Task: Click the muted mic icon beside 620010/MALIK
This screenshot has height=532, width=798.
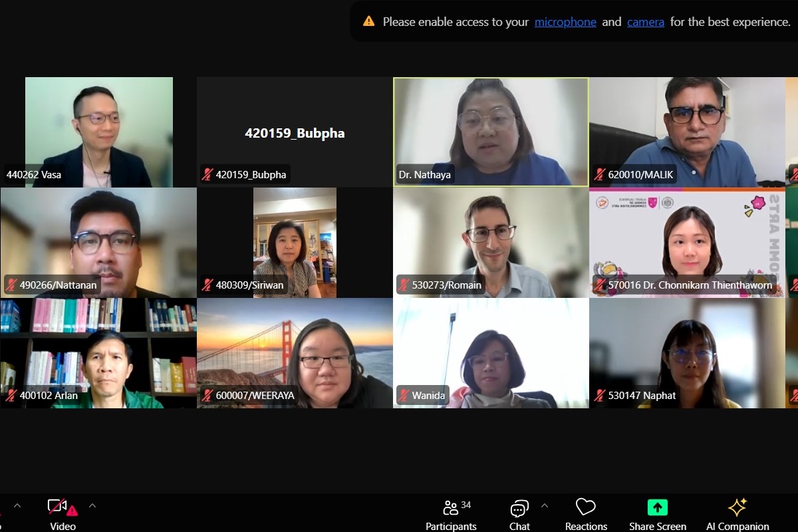Action: [599, 175]
